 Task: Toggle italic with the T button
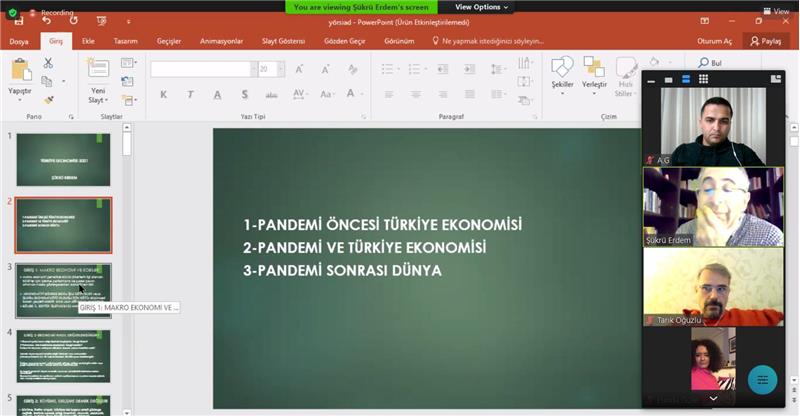point(190,94)
